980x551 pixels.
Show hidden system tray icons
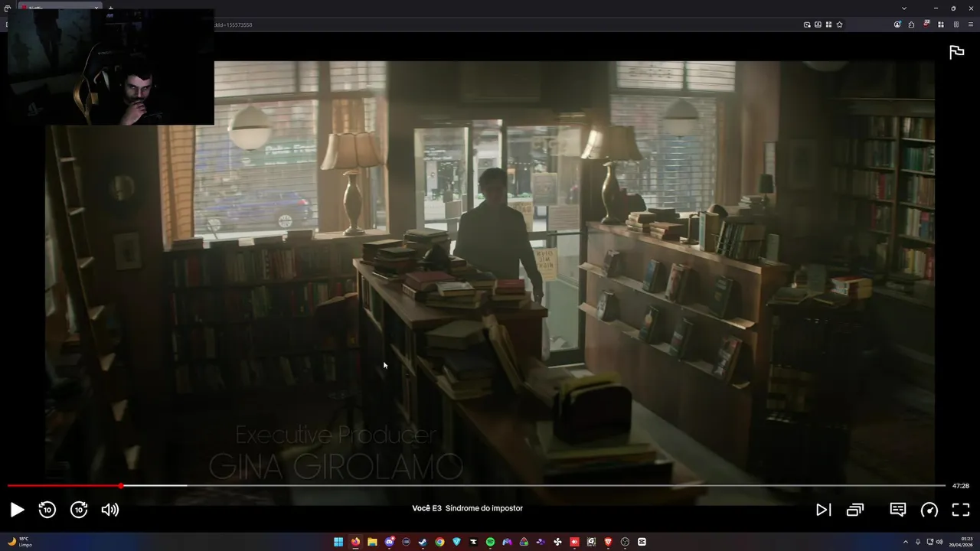click(x=906, y=542)
